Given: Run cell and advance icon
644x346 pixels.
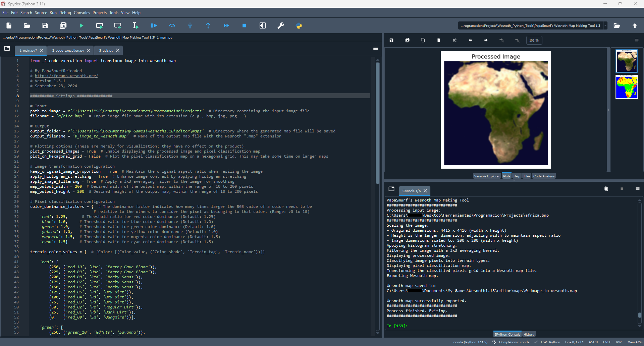Looking at the screenshot, I should coord(118,25).
